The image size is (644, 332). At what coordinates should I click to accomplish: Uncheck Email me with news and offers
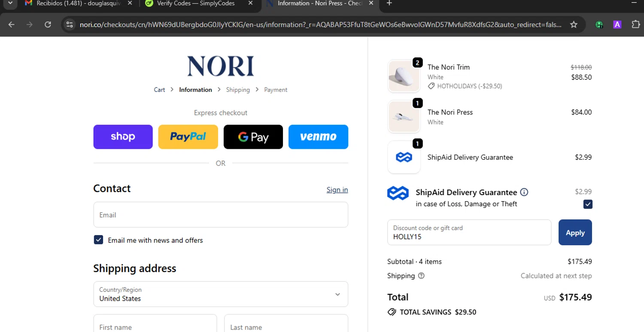tap(98, 240)
